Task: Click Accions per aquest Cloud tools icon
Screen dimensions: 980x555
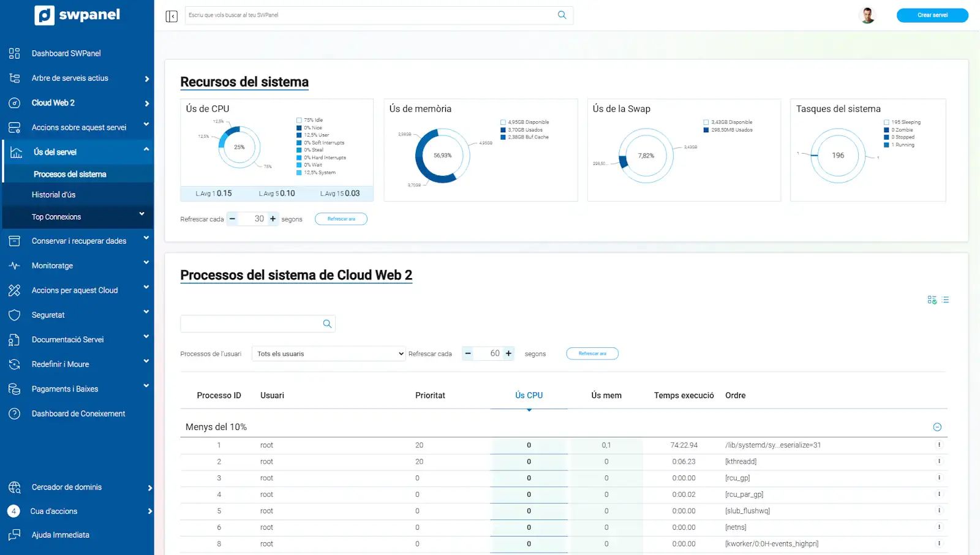Action: (x=15, y=290)
